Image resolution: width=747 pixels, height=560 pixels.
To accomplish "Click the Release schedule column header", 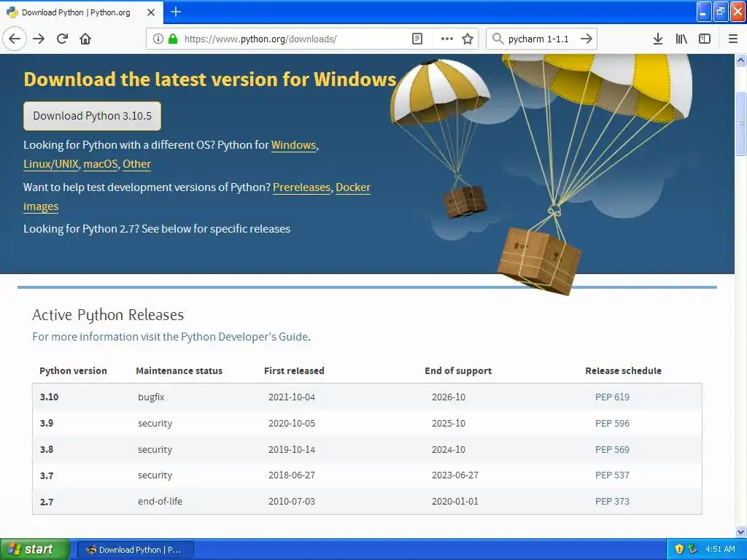I will pyautogui.click(x=623, y=371).
